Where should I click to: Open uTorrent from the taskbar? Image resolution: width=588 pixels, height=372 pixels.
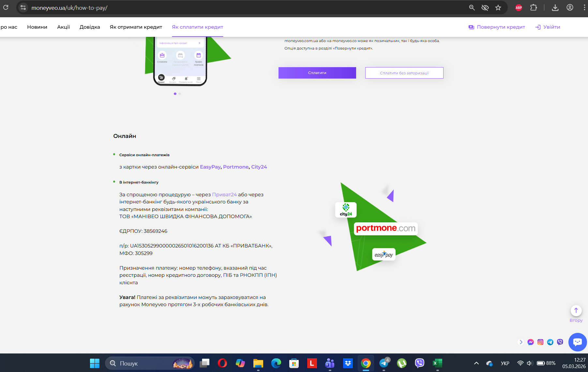(402, 363)
